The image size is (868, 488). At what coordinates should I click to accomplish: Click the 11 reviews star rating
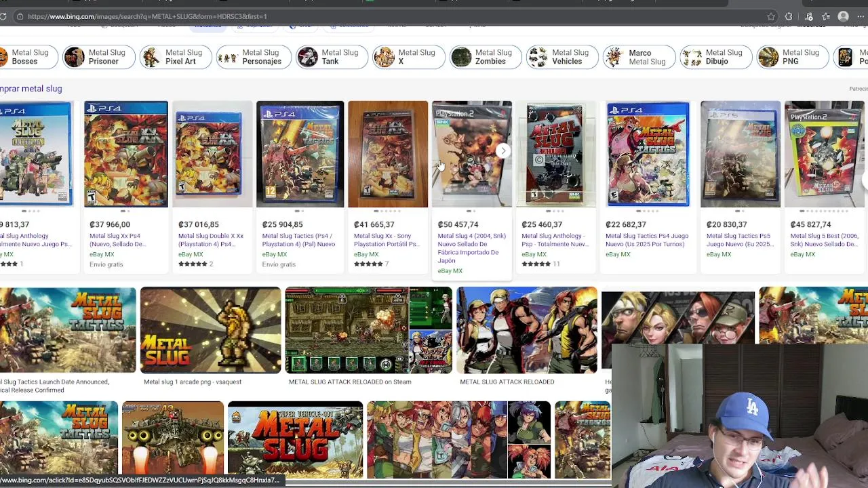coord(540,264)
